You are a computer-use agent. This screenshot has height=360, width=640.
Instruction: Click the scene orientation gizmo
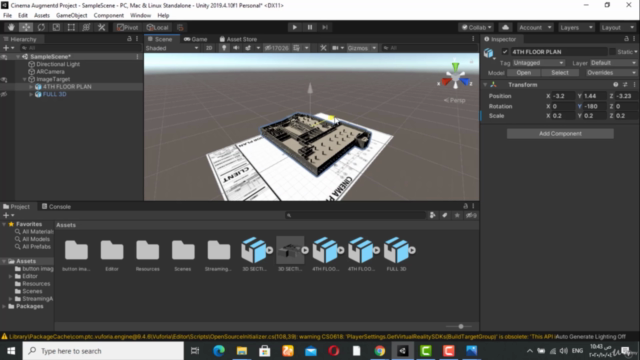pyautogui.click(x=455, y=77)
